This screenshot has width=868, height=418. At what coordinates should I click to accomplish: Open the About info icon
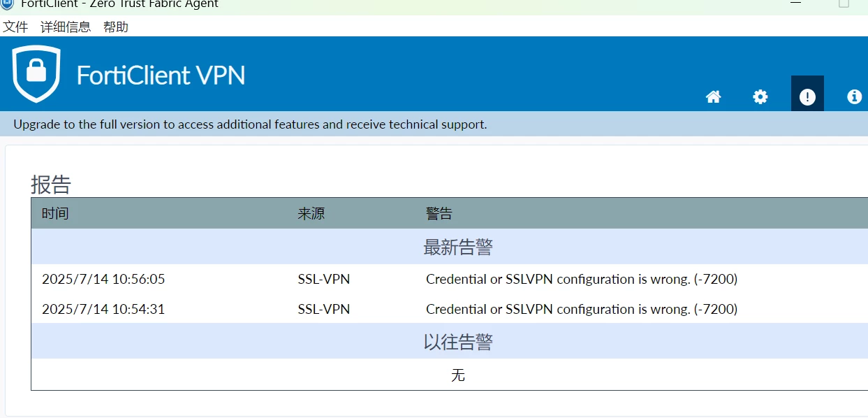click(x=854, y=97)
